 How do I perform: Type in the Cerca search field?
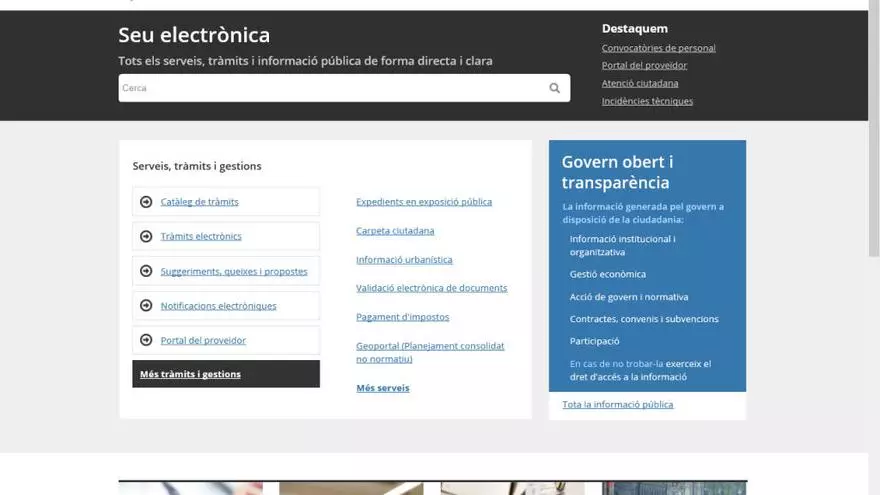[x=330, y=88]
